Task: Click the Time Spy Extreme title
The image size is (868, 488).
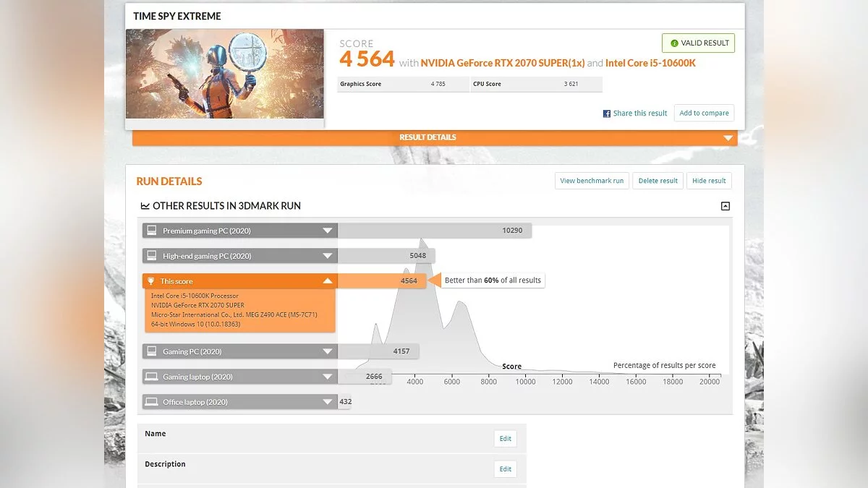Action: pyautogui.click(x=177, y=16)
